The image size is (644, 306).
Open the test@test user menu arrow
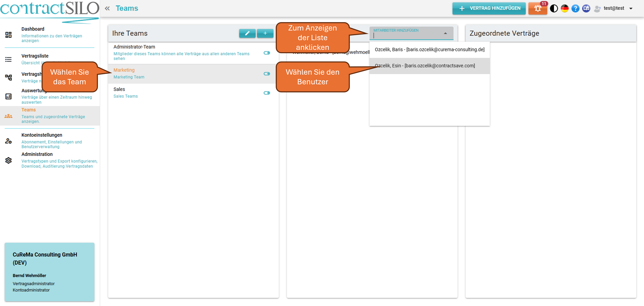pyautogui.click(x=631, y=9)
